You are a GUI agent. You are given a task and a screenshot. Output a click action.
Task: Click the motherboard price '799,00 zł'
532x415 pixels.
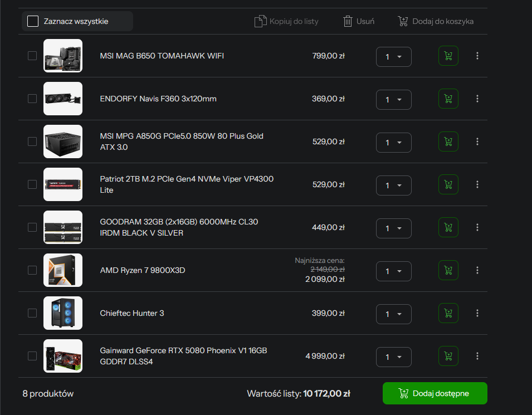click(329, 56)
